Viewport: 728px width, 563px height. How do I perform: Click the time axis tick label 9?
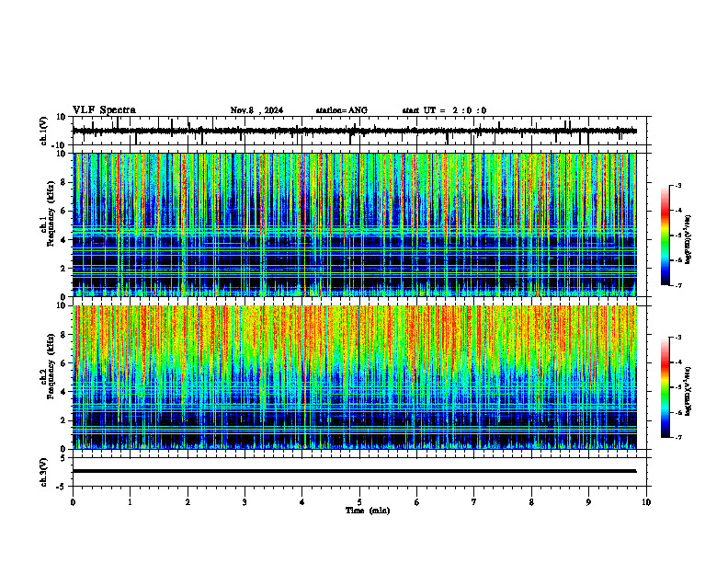tap(588, 502)
